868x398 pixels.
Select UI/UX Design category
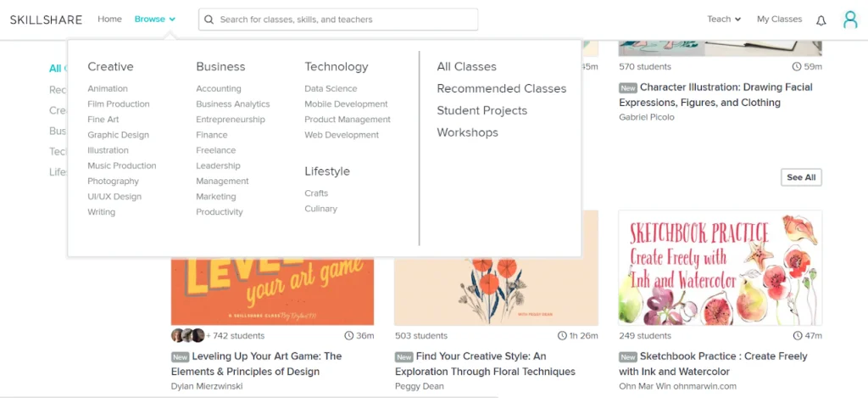pyautogui.click(x=114, y=197)
